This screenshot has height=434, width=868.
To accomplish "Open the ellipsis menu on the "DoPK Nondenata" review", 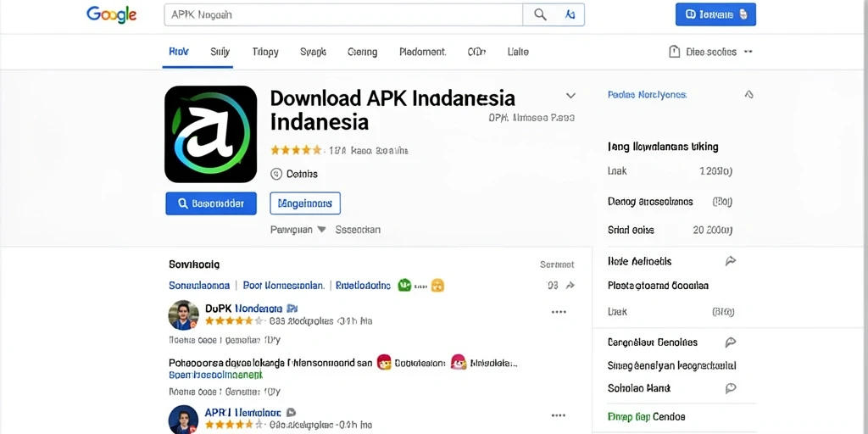I will [559, 312].
